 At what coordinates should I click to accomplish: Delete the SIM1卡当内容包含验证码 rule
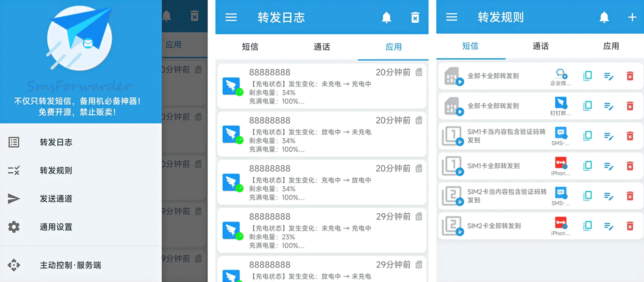click(x=630, y=136)
